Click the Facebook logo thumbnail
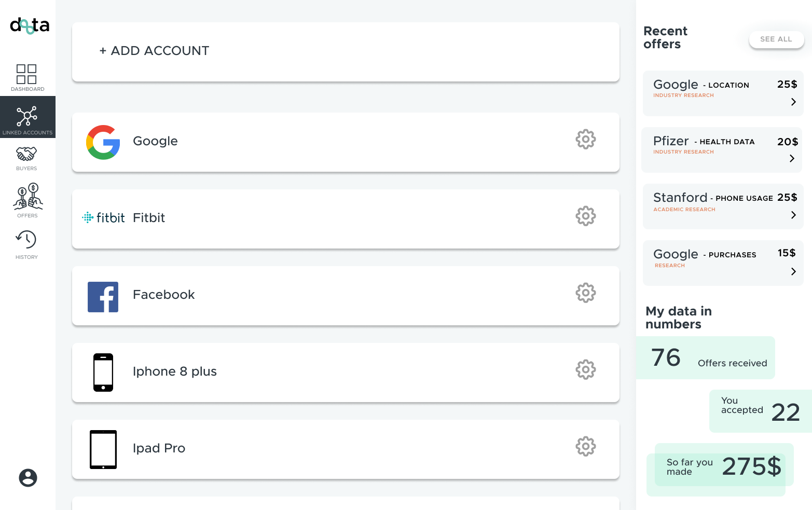Screen dimensions: 812x510 [x=103, y=297]
